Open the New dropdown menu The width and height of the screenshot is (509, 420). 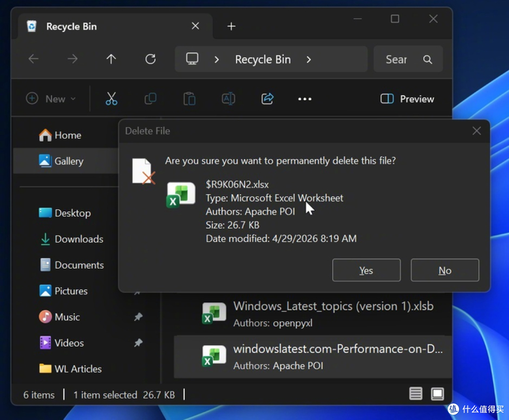51,98
